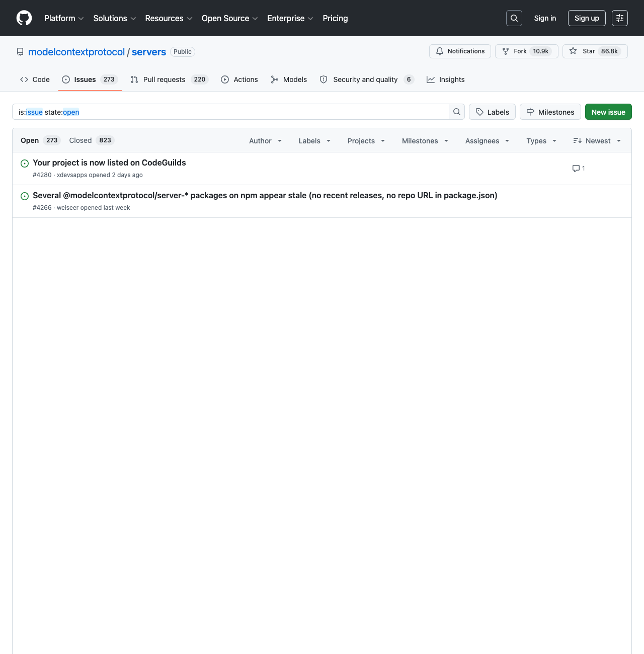Screen dimensions: 644x654
Task: Focus the issue filter search field
Action: tap(230, 112)
